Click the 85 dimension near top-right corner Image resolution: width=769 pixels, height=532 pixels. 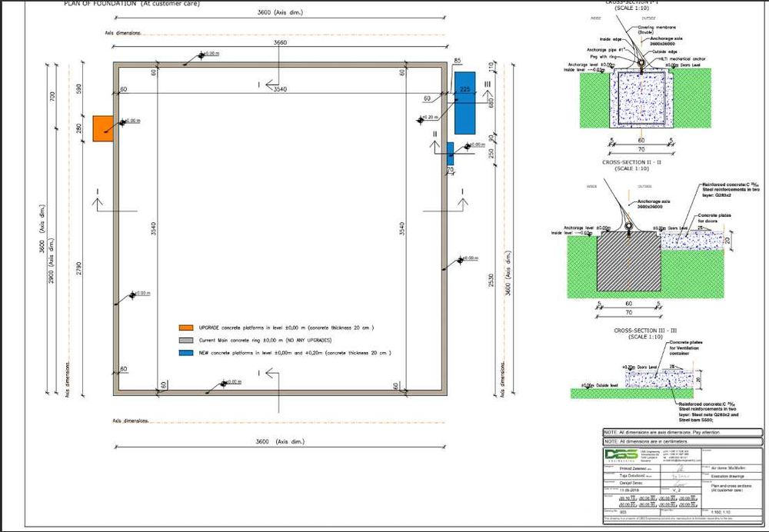click(457, 61)
